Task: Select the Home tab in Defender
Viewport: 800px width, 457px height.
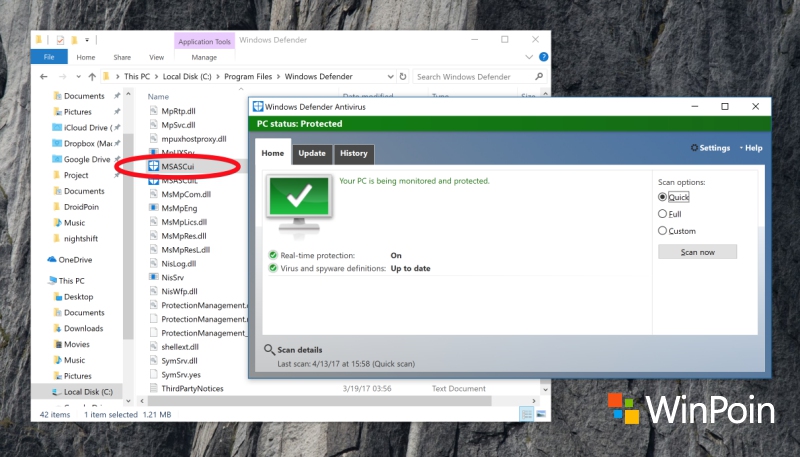Action: pyautogui.click(x=273, y=153)
